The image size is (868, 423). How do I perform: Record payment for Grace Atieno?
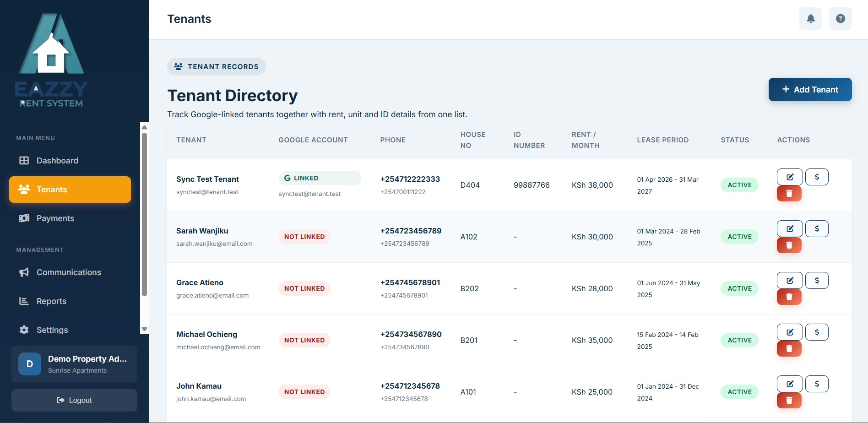click(817, 281)
